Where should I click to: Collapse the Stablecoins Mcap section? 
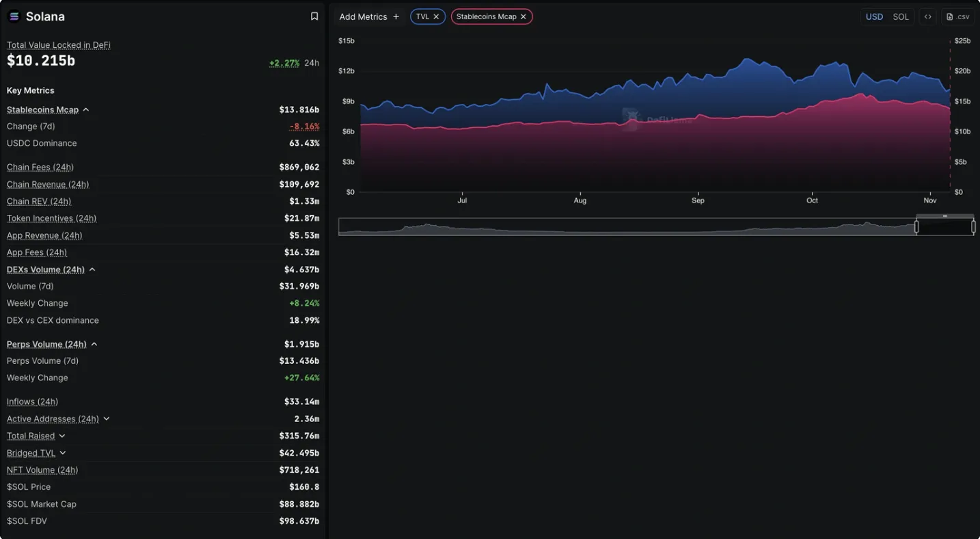[86, 109]
